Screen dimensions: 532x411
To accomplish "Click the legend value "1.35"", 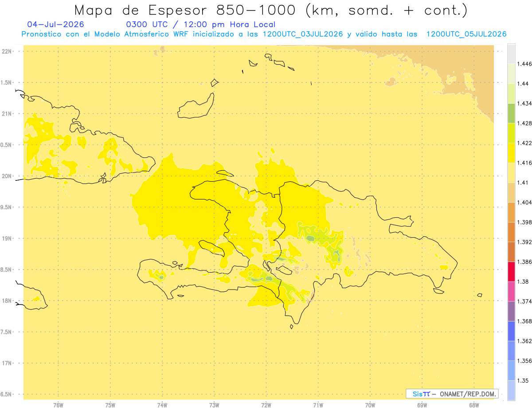I will tap(523, 380).
